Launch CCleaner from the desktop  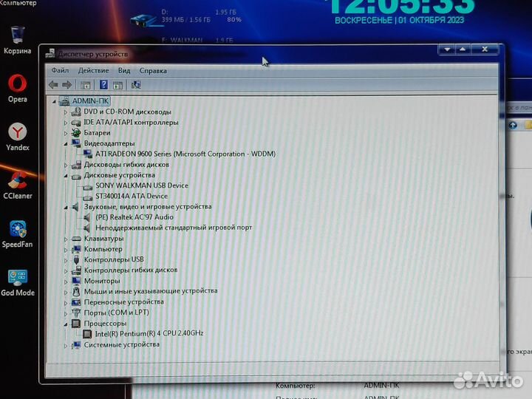click(17, 185)
